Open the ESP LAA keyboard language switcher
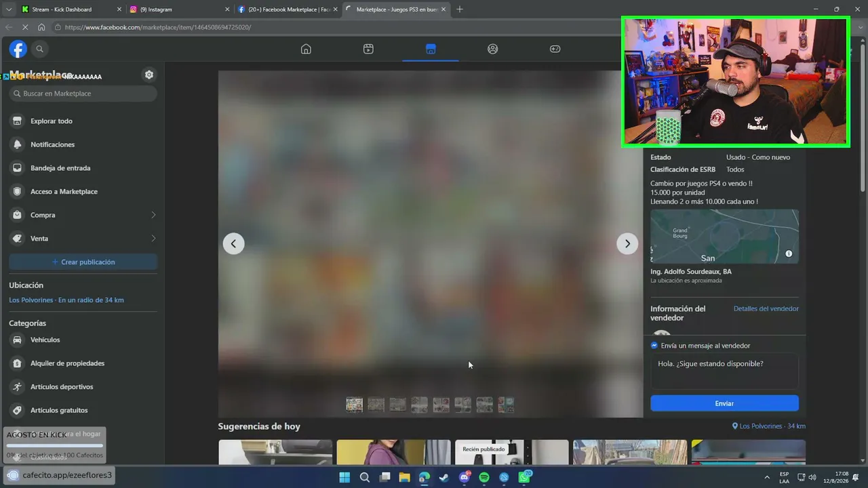Viewport: 868px width, 488px height. (785, 477)
